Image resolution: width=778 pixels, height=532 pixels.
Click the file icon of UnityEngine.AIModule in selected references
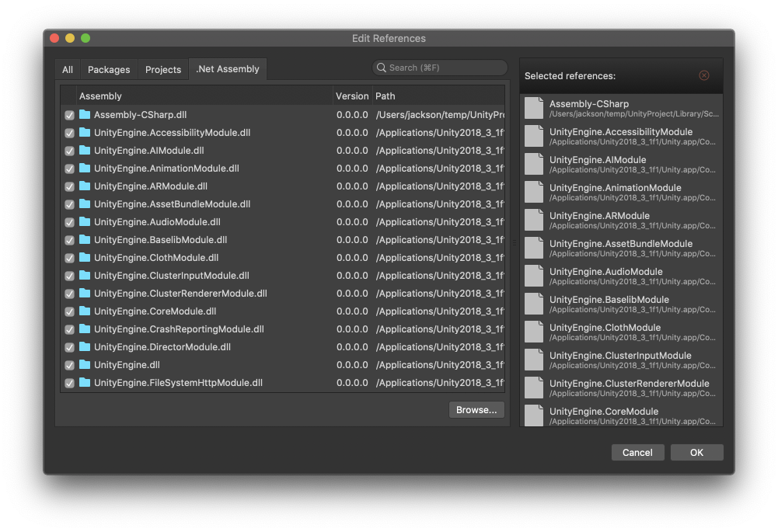click(535, 164)
